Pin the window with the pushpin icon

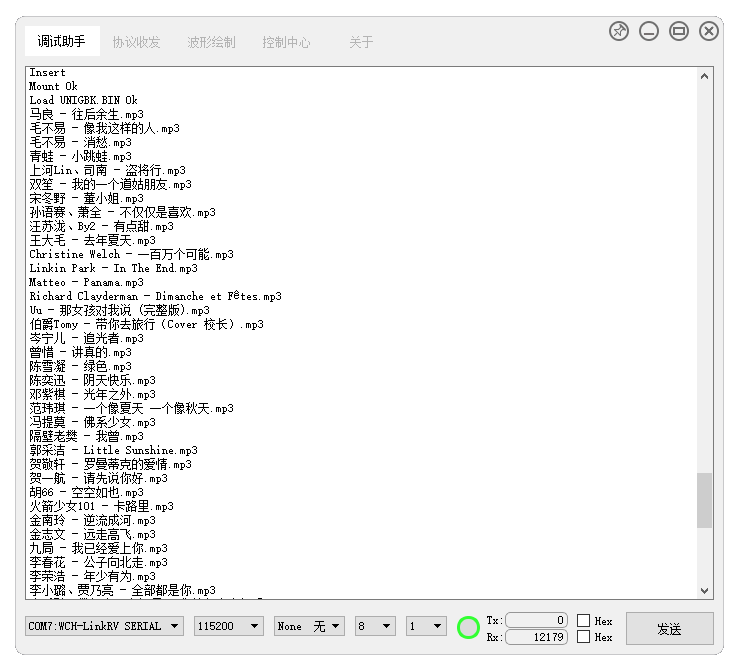tap(619, 31)
